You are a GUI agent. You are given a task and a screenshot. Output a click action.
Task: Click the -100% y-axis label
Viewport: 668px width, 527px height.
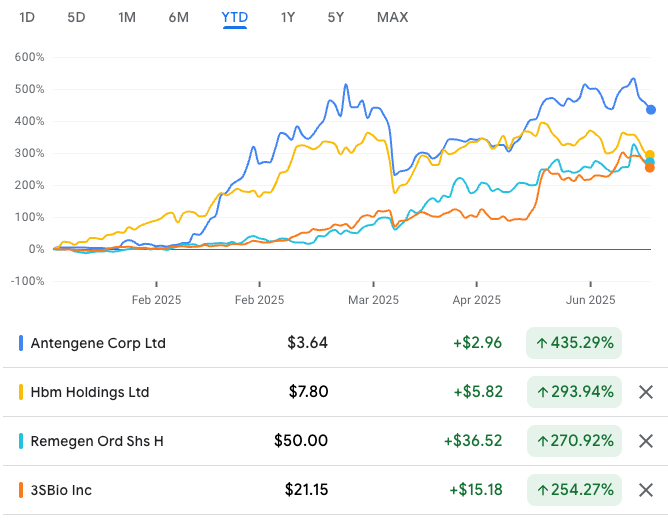(x=28, y=281)
